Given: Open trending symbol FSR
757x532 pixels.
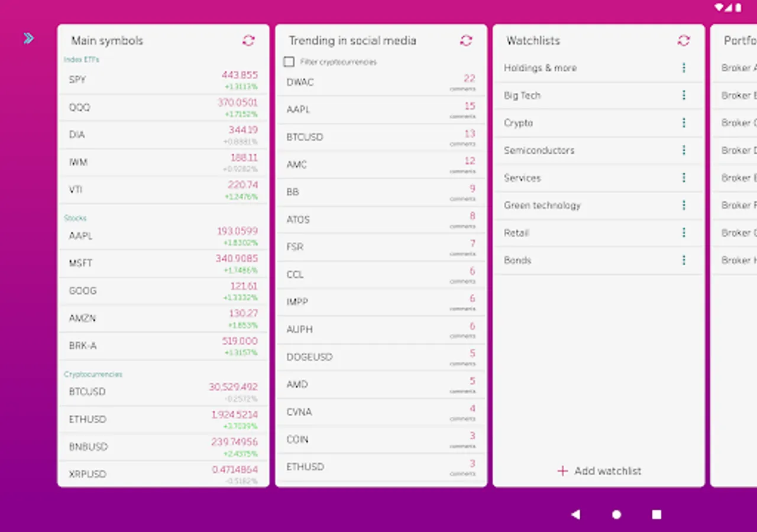Looking at the screenshot, I should (381, 247).
